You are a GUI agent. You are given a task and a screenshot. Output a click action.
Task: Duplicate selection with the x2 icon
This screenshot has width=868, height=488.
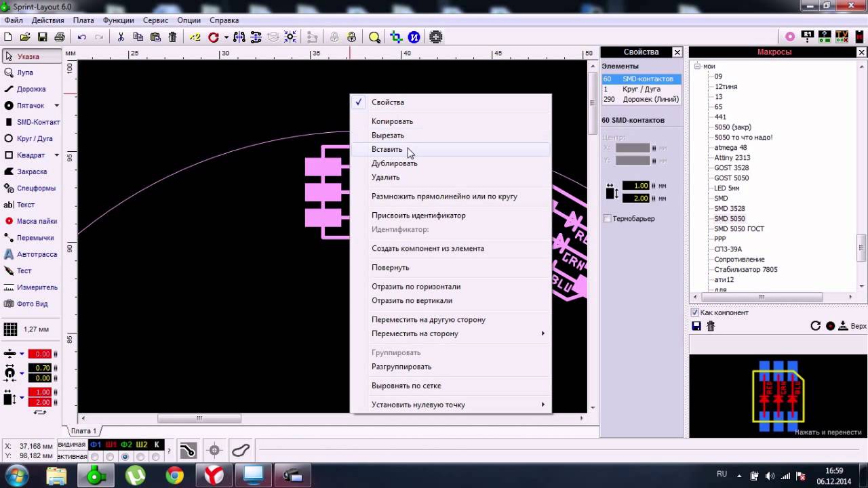195,37
